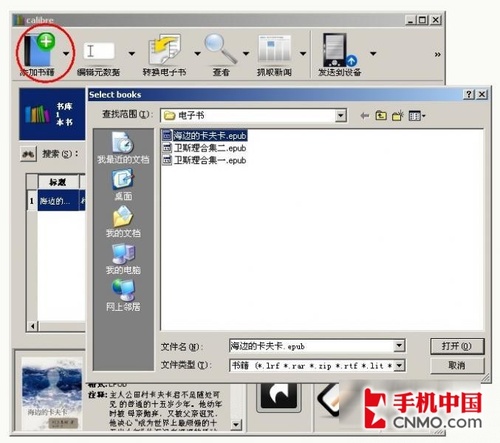500x443 pixels.
Task: Open 我的电脑 (My Computer) in sidebar
Action: 123,259
